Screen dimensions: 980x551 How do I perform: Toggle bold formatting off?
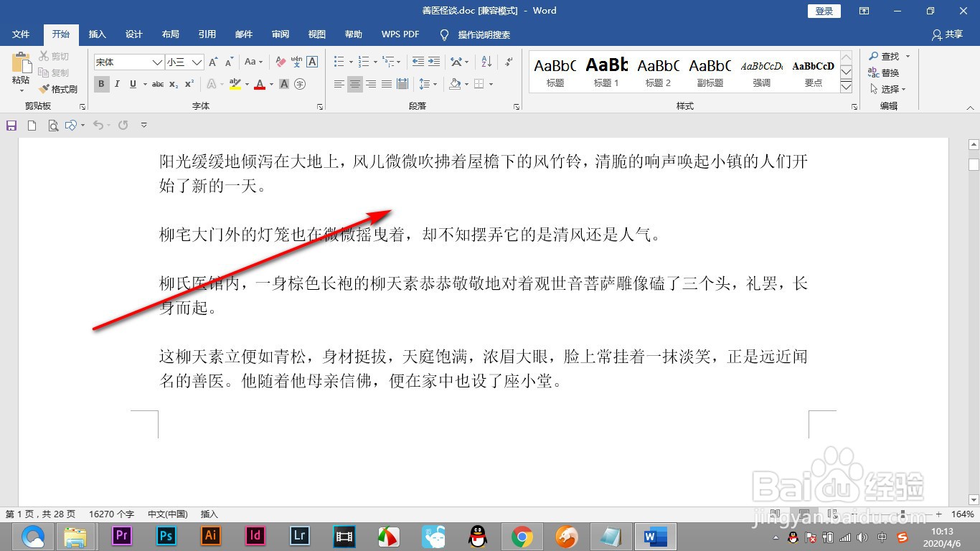(102, 84)
